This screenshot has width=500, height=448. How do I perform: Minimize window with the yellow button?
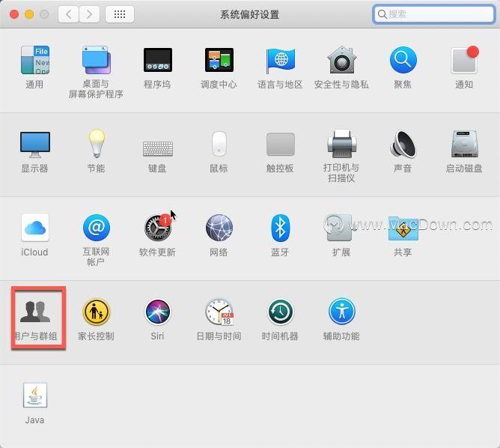[x=29, y=14]
